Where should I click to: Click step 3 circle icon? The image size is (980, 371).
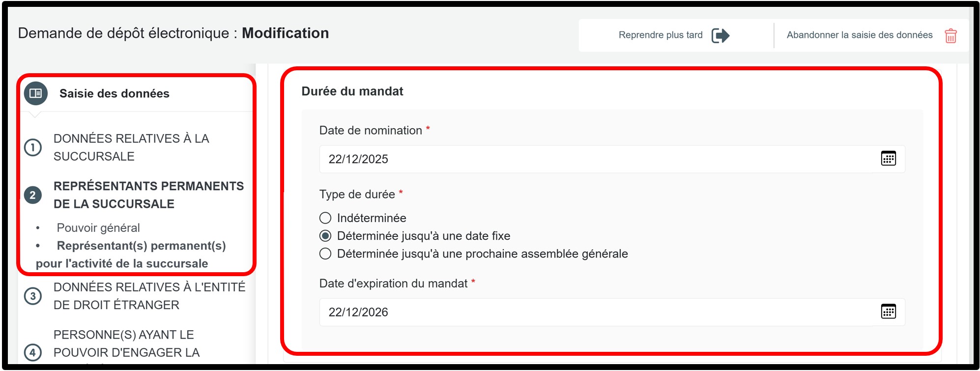[33, 296]
